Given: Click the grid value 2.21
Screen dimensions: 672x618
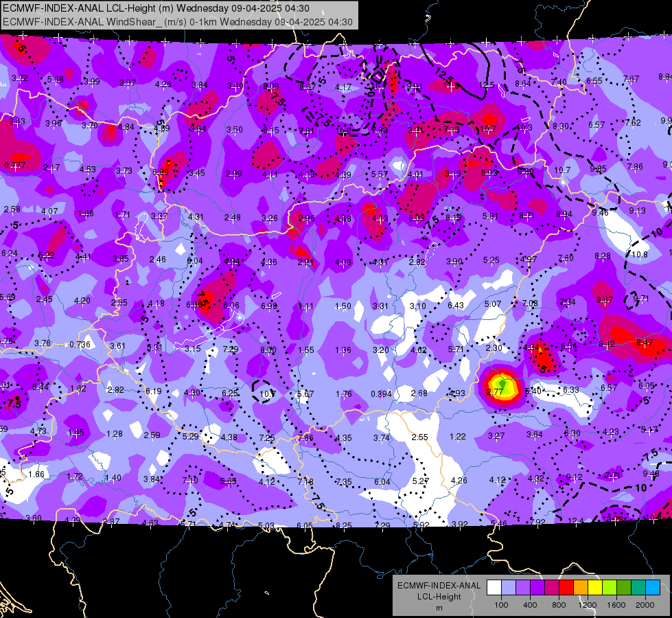Looking at the screenshot, I should [x=305, y=262].
